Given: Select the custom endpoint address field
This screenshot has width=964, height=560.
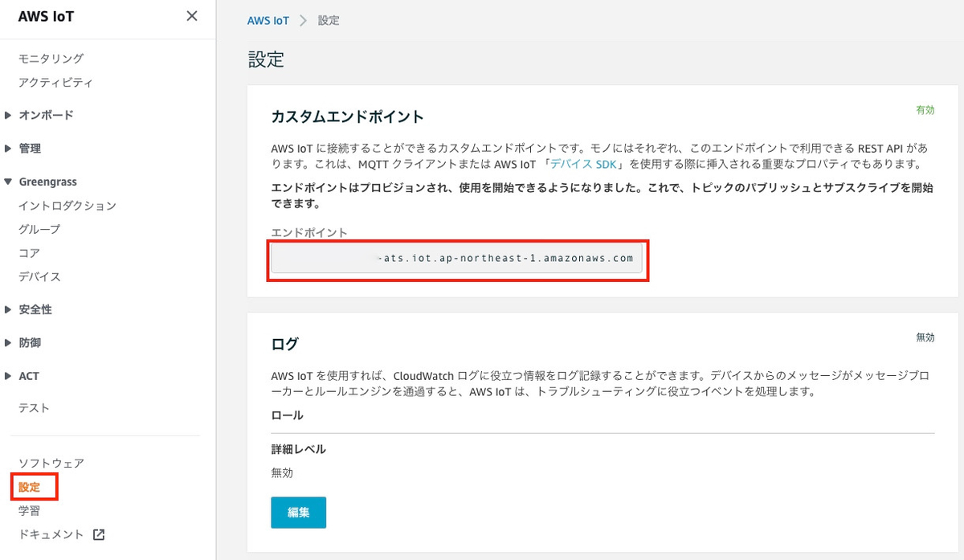Looking at the screenshot, I should click(458, 259).
